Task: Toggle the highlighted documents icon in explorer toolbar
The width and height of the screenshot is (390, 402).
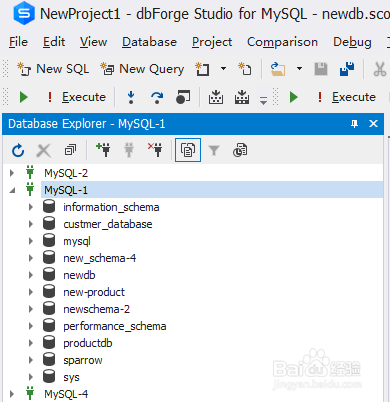Action: (188, 150)
